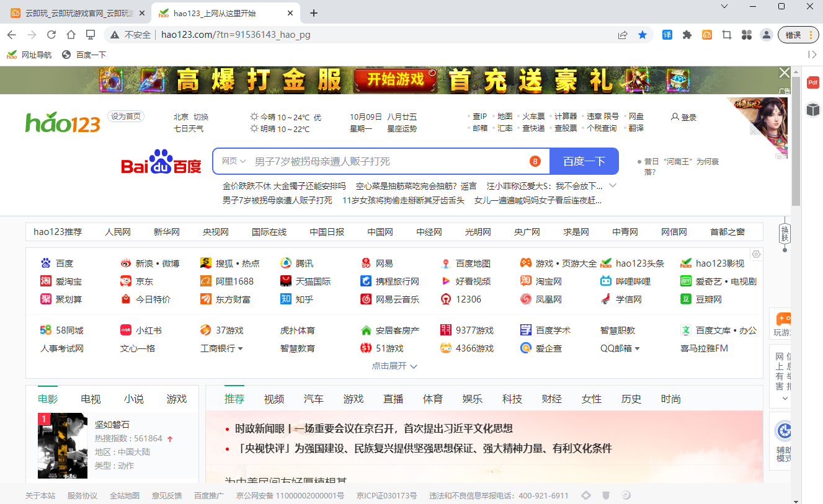The width and height of the screenshot is (823, 504).
Task: Open 京东 by clicking its icon
Action: pyautogui.click(x=125, y=281)
